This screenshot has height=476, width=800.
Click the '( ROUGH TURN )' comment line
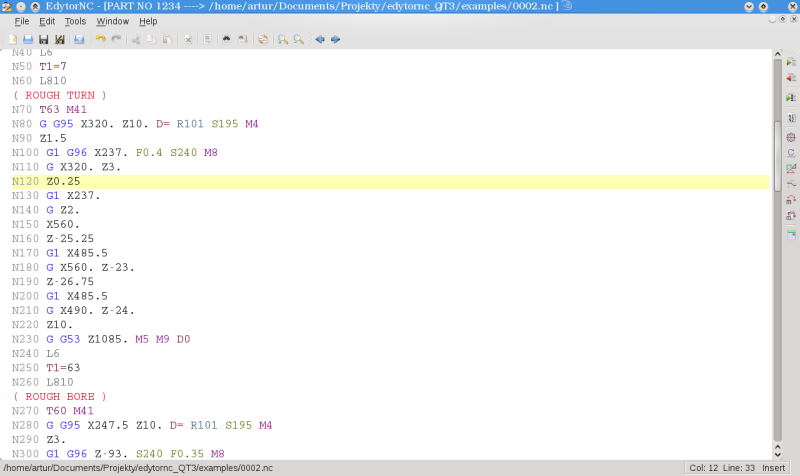click(60, 95)
